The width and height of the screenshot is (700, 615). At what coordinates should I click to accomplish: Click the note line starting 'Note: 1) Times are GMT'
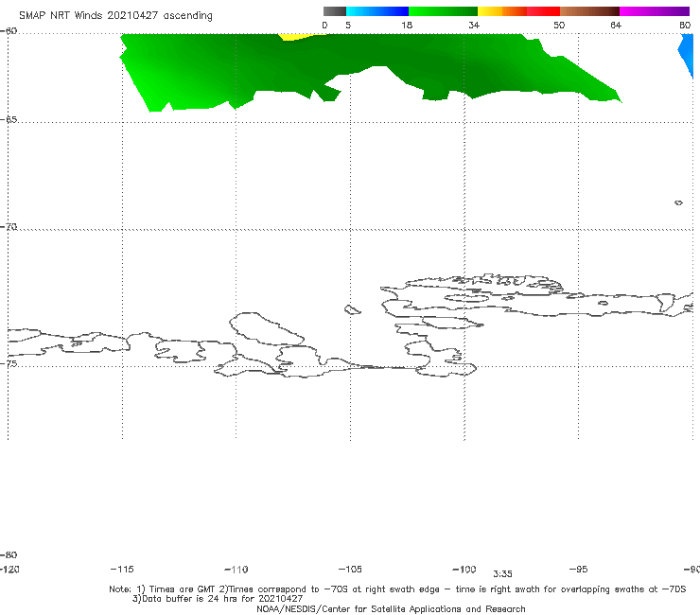click(397, 589)
